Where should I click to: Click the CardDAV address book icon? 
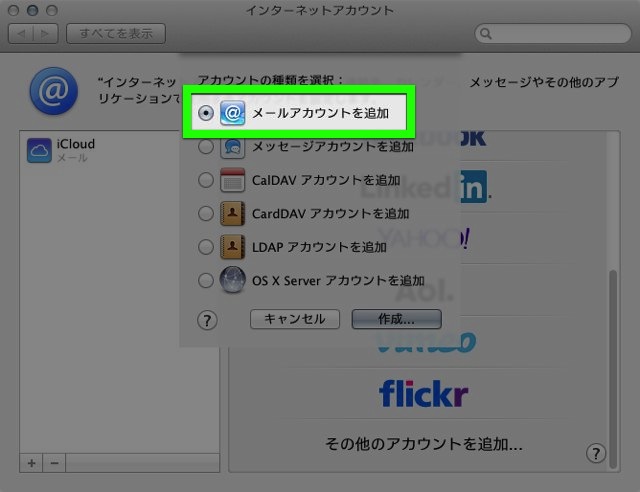point(232,214)
